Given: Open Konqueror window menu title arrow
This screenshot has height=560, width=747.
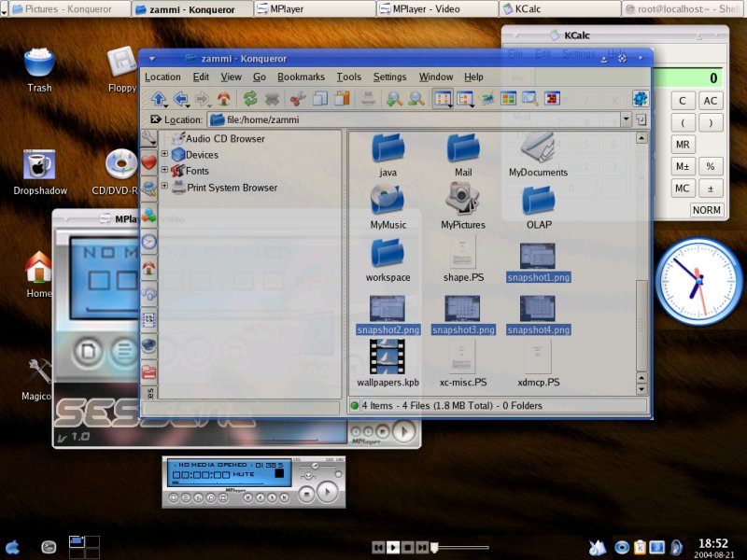Looking at the screenshot, I should (x=152, y=59).
